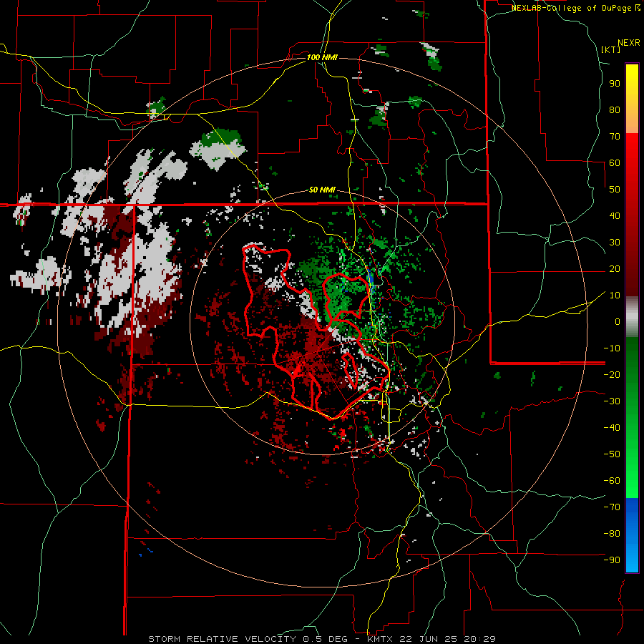Click the "STORM RELATIVE VELOCITY" caption text
Screen dimensions: 644x644
click(x=222, y=639)
